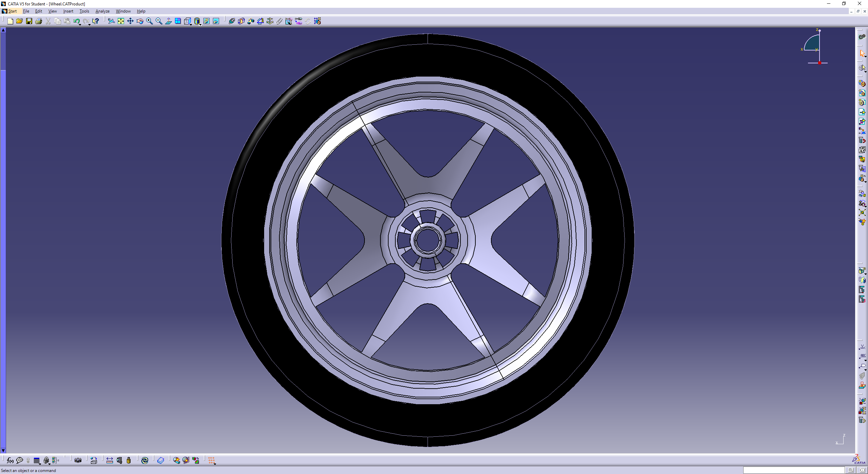Activate the Pan view tool
This screenshot has width=868, height=474.
[x=130, y=21]
